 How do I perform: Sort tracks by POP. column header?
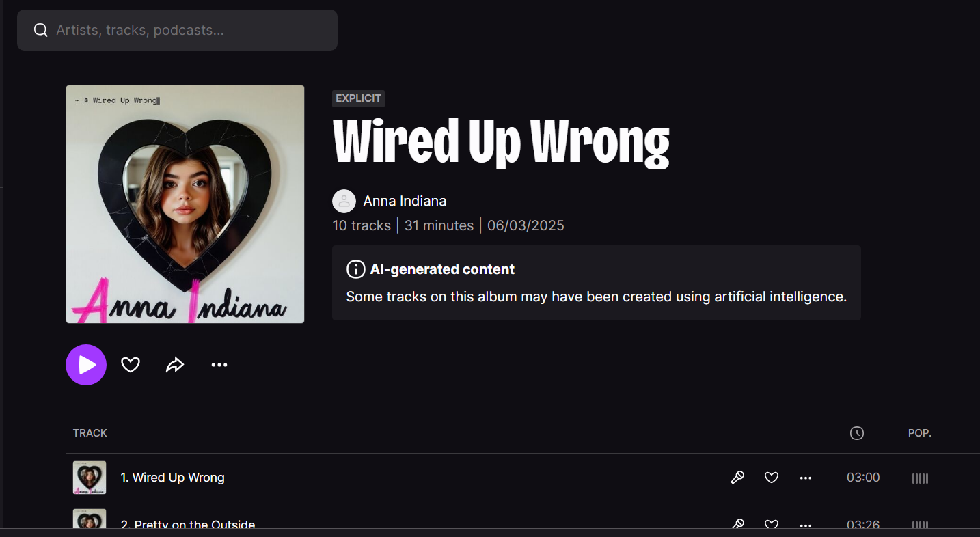click(x=920, y=433)
